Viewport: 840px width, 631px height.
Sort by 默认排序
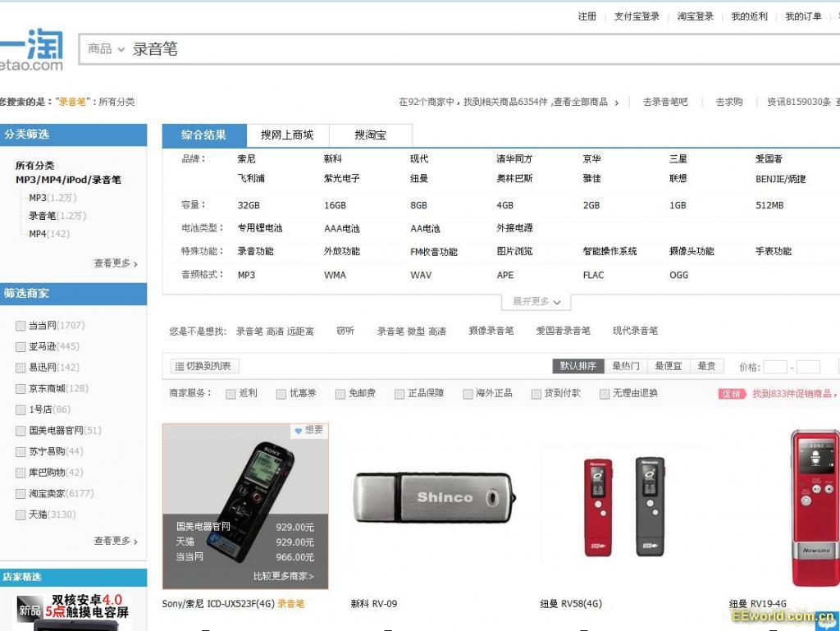click(578, 367)
